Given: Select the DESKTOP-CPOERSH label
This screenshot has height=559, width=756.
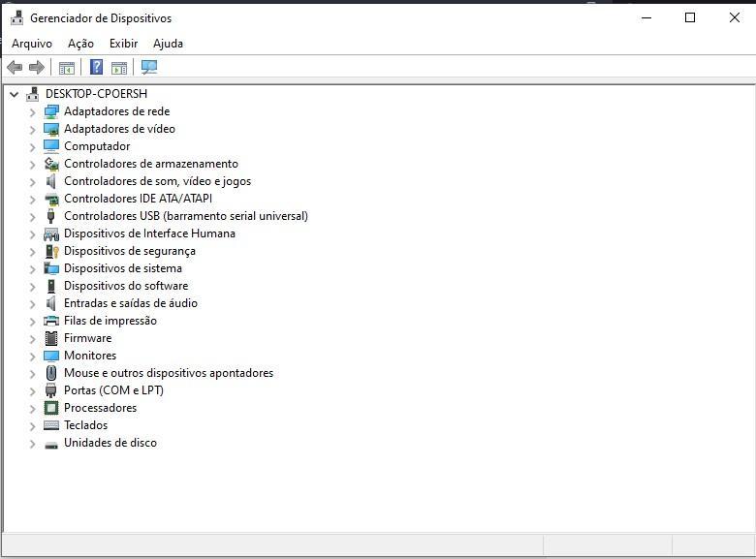Looking at the screenshot, I should 96,93.
